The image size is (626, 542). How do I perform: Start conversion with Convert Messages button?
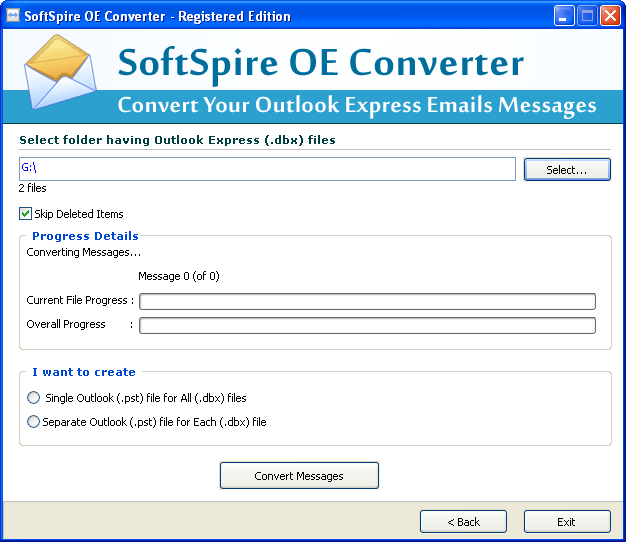point(299,475)
